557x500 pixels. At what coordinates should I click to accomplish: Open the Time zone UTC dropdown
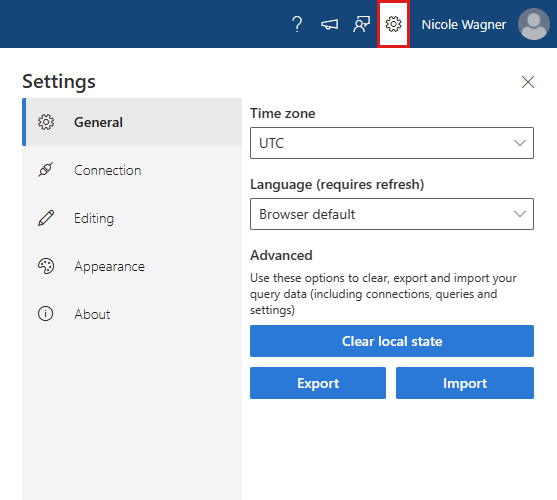[392, 143]
